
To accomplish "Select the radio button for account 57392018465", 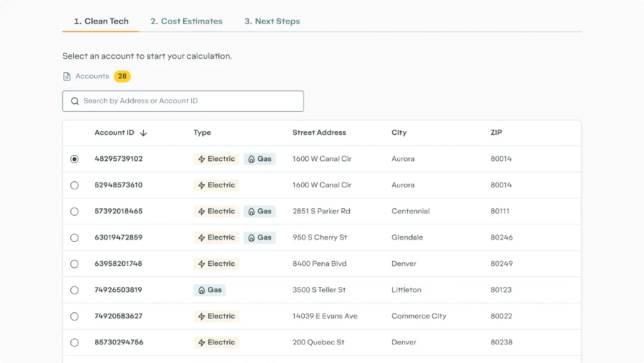I will pos(75,212).
